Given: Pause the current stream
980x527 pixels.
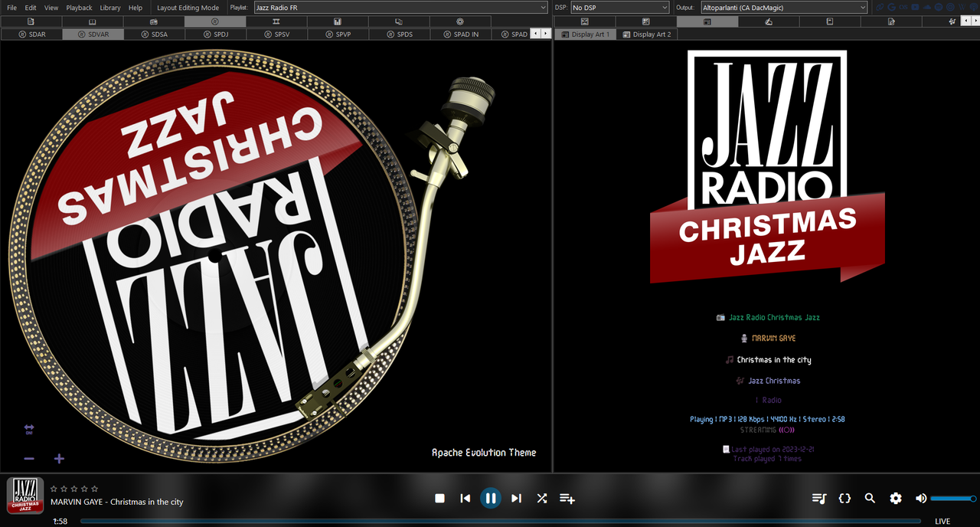Looking at the screenshot, I should (x=491, y=499).
